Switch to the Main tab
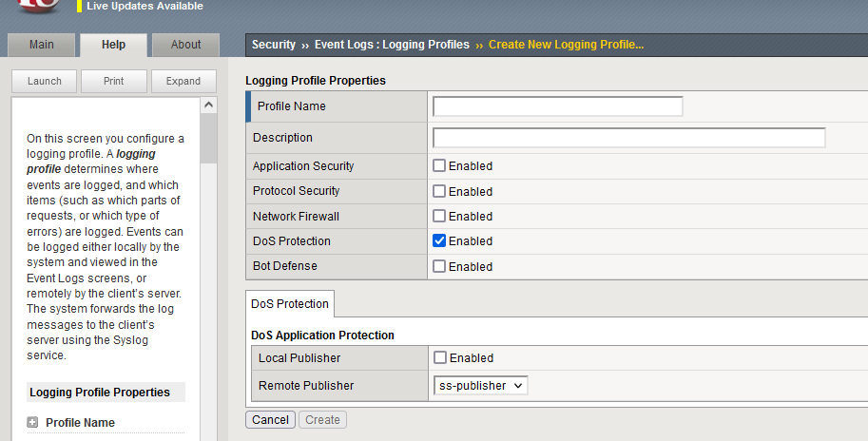This screenshot has width=868, height=441. 41,45
